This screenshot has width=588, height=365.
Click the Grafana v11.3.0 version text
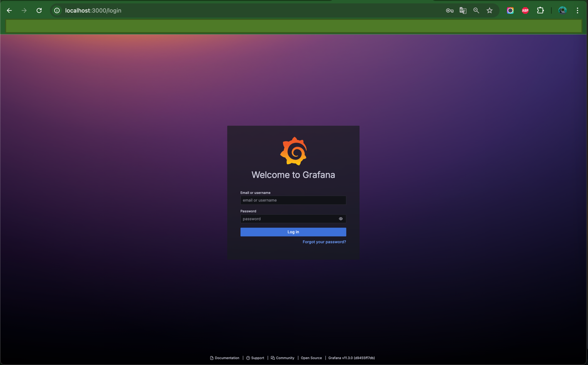[351, 358]
